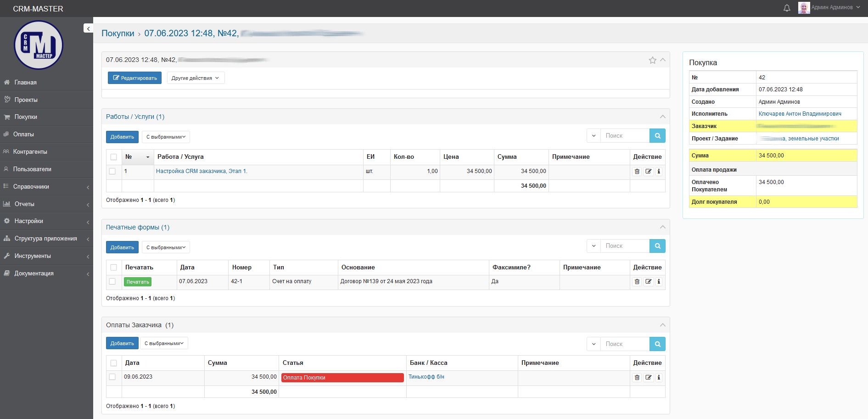This screenshot has height=419, width=868.
Task: Open the Другие действия dropdown
Action: pos(196,78)
